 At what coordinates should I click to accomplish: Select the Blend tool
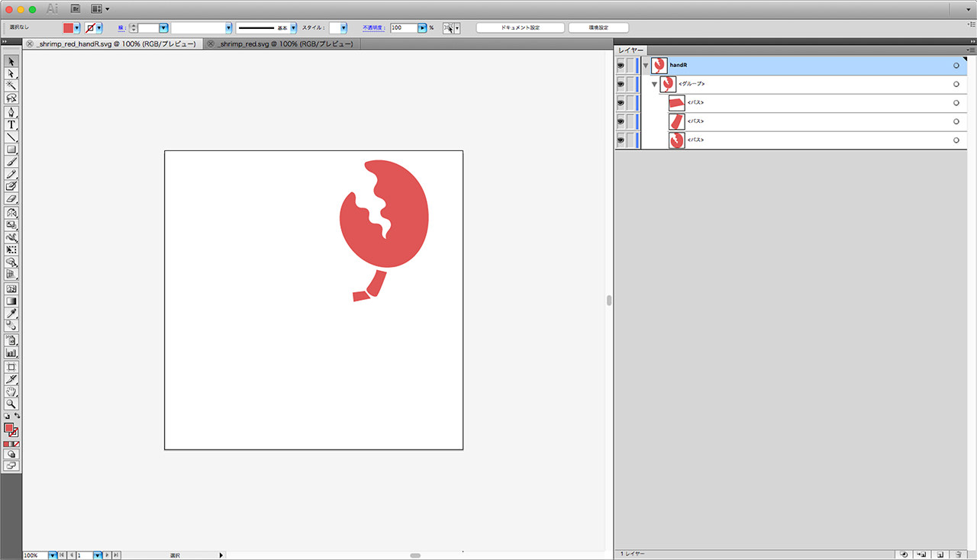pyautogui.click(x=11, y=326)
